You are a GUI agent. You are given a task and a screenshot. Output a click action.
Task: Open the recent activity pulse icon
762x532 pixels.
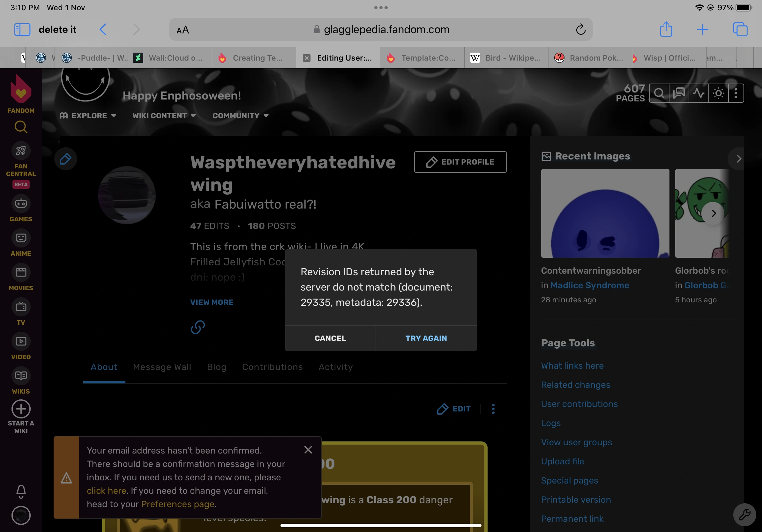click(x=698, y=93)
